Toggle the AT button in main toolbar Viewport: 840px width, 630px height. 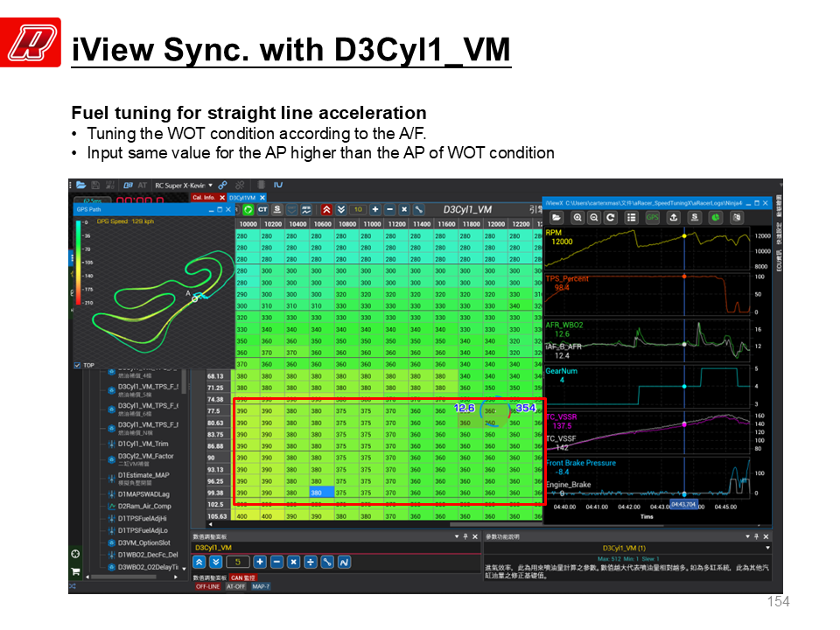142,185
